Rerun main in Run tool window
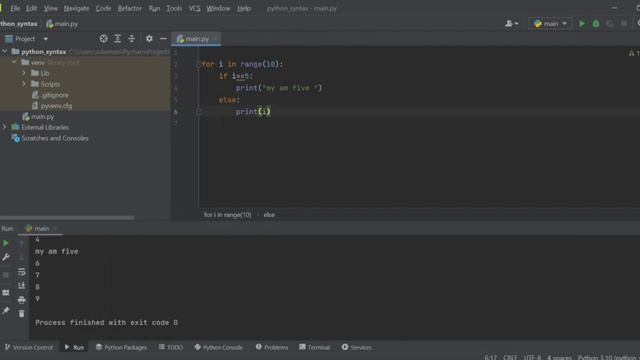The image size is (640, 360). point(6,243)
